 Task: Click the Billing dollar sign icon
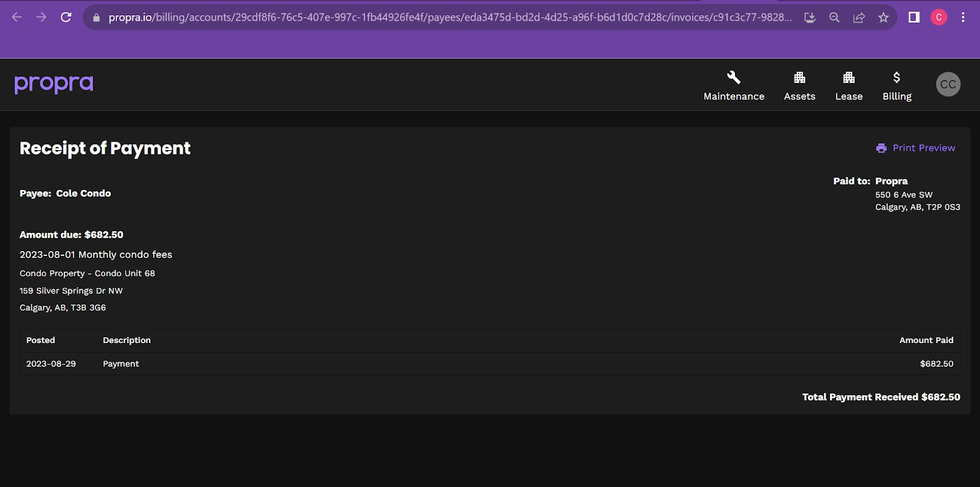point(897,78)
